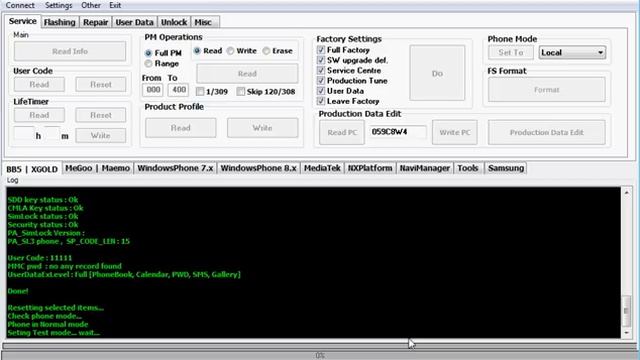This screenshot has width=640, height=360.
Task: Open the WindowsPhone 8.x tab
Action: pyautogui.click(x=258, y=168)
